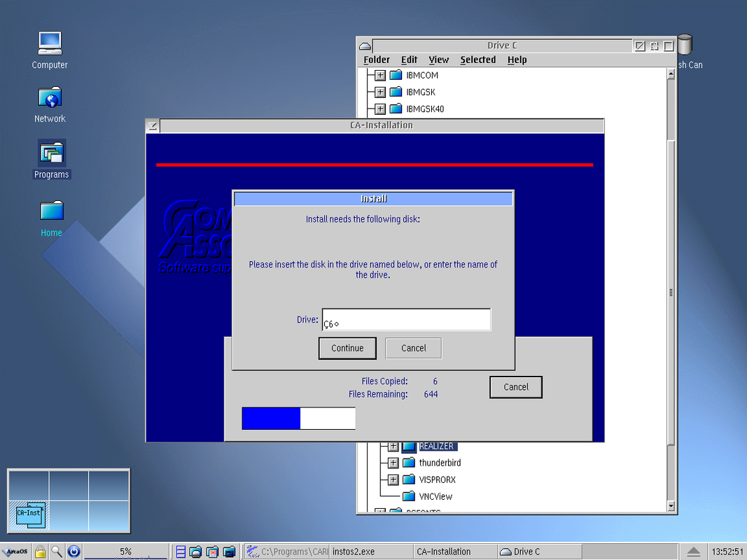Click the IBMCOM folder icon in Drive C
Screen dimensions: 747x560
coord(396,75)
